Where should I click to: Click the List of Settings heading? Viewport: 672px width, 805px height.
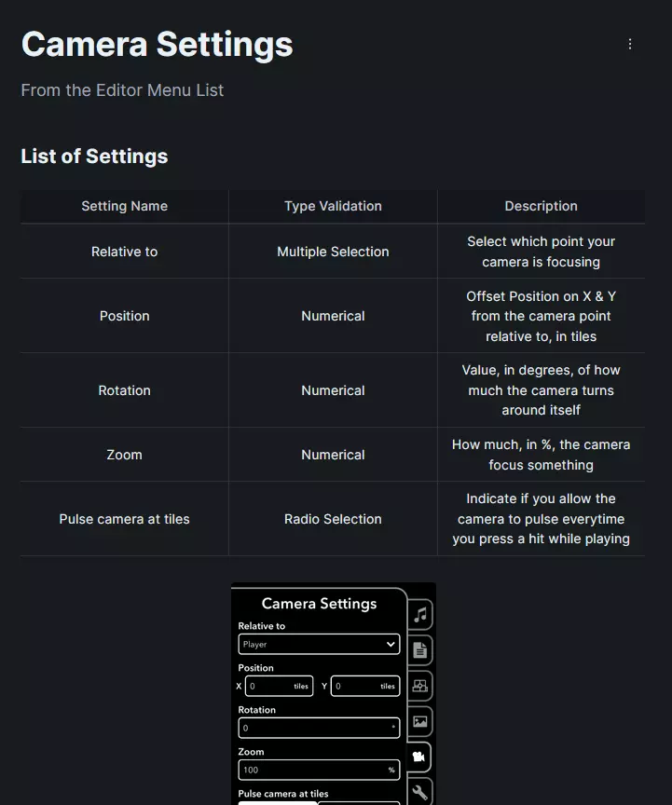94,157
